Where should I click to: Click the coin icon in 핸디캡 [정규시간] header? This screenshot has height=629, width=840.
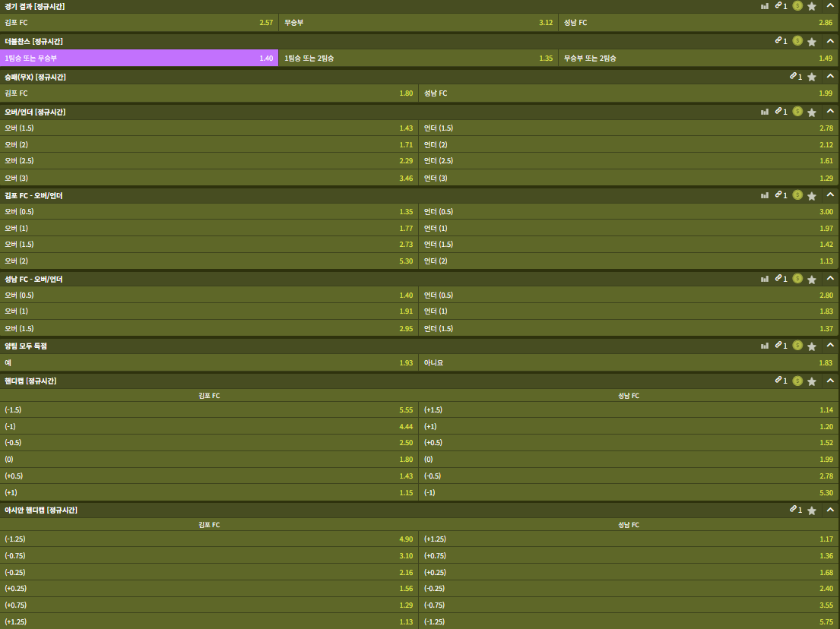(x=797, y=381)
